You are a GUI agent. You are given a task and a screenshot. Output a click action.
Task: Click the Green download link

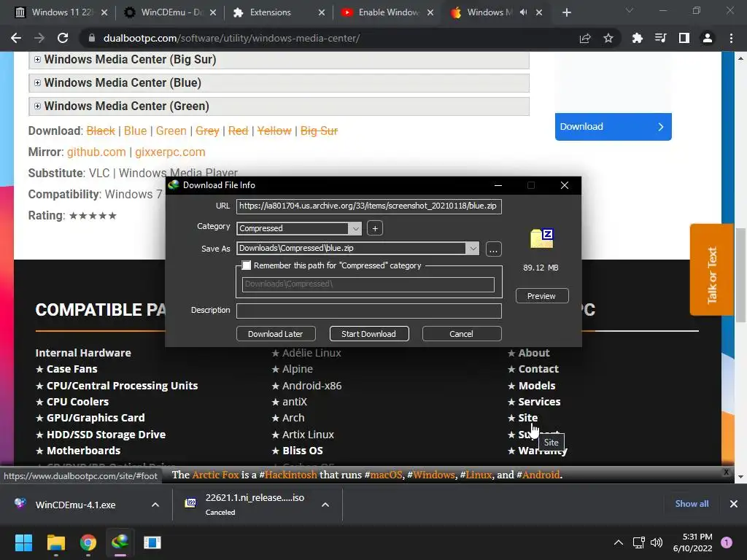pyautogui.click(x=171, y=131)
